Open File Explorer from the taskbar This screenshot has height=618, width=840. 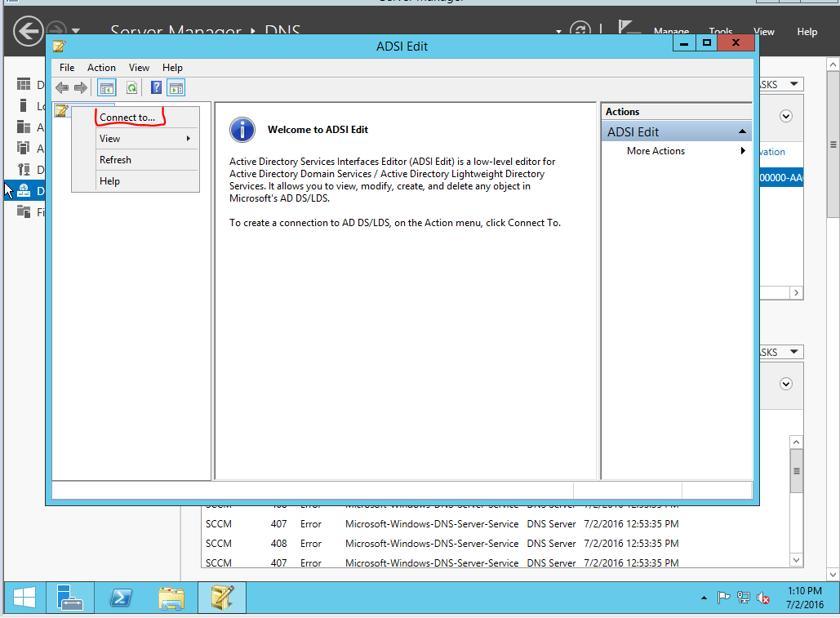coord(171,598)
